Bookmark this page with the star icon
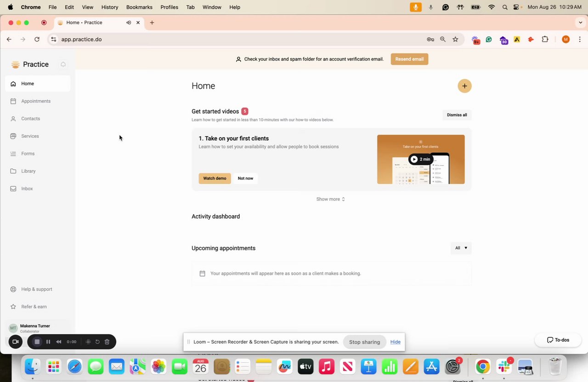588x382 pixels. pyautogui.click(x=455, y=39)
